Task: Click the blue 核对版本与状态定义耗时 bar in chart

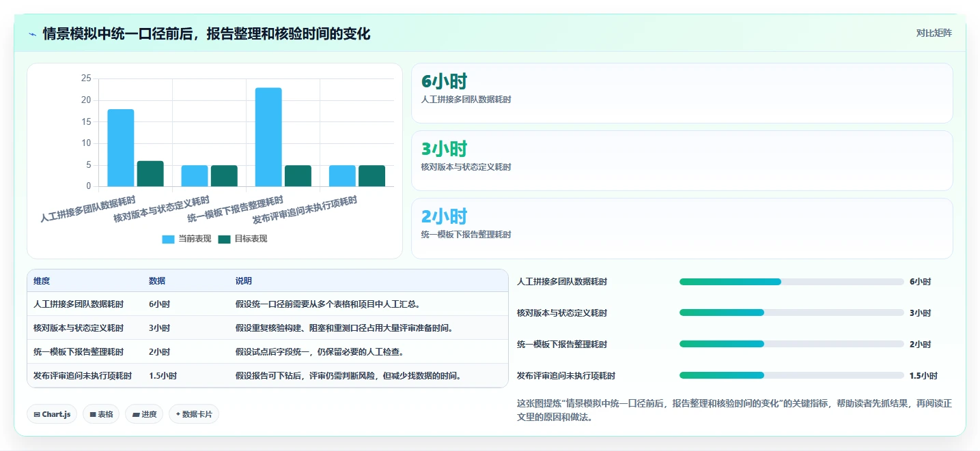Action: (195, 175)
